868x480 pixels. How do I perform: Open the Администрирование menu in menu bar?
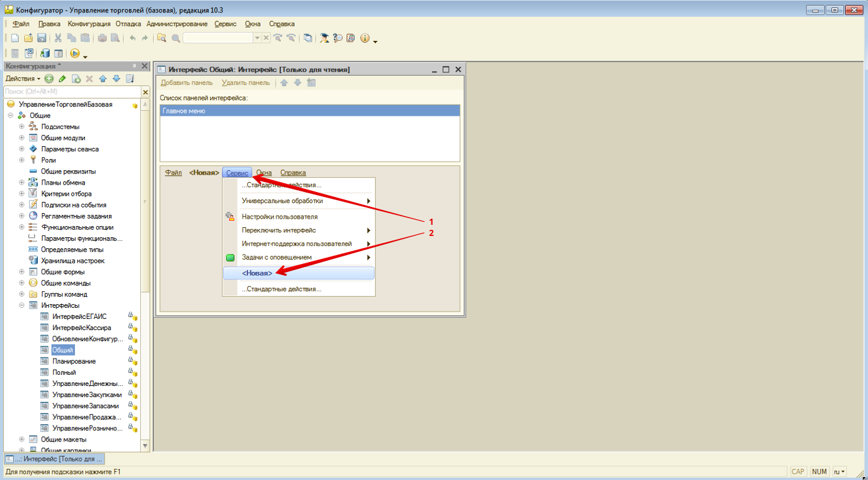[x=177, y=24]
